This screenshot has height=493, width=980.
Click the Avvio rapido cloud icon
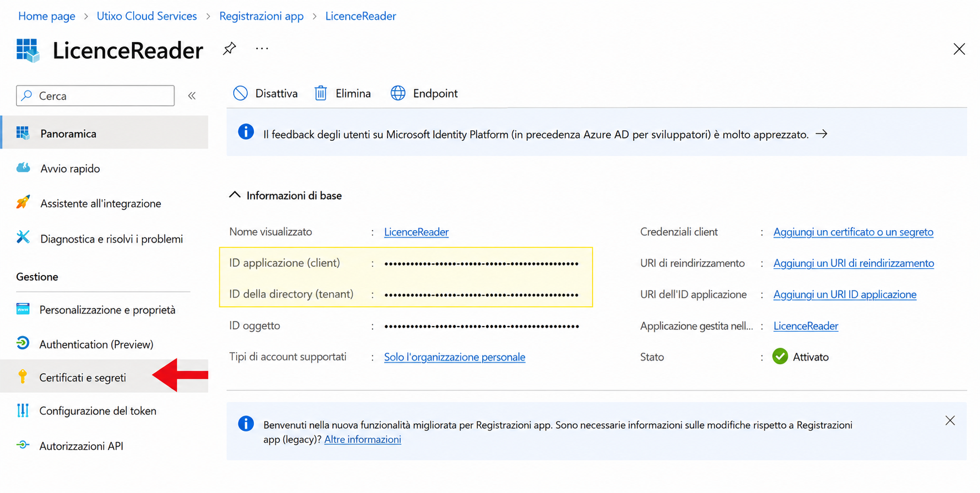[x=23, y=168]
